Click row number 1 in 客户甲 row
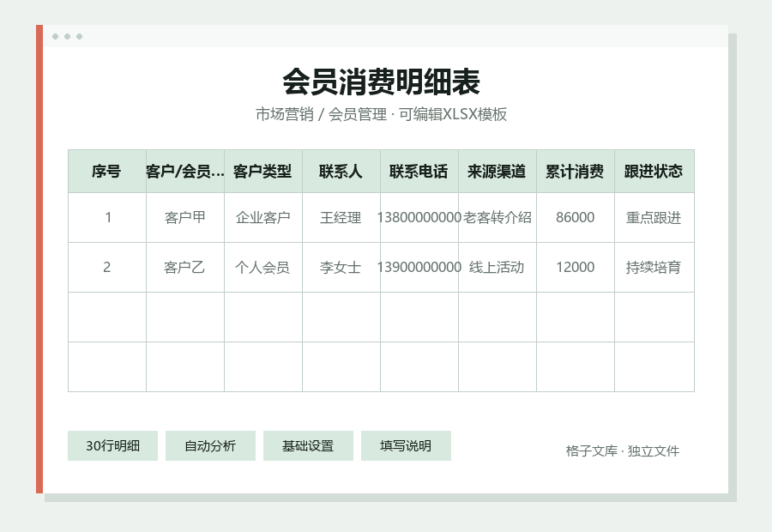This screenshot has height=532, width=772. coord(107,217)
